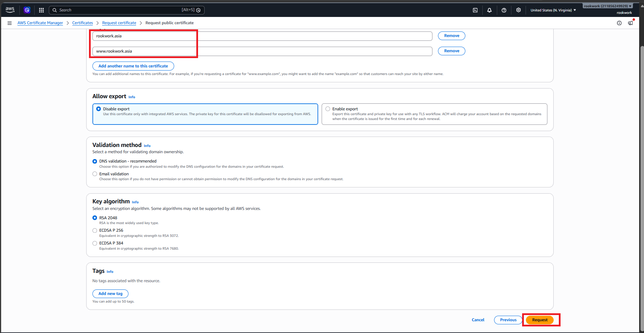Viewport: 644px width, 333px height.
Task: Open the AWS home logo
Action: (10, 10)
